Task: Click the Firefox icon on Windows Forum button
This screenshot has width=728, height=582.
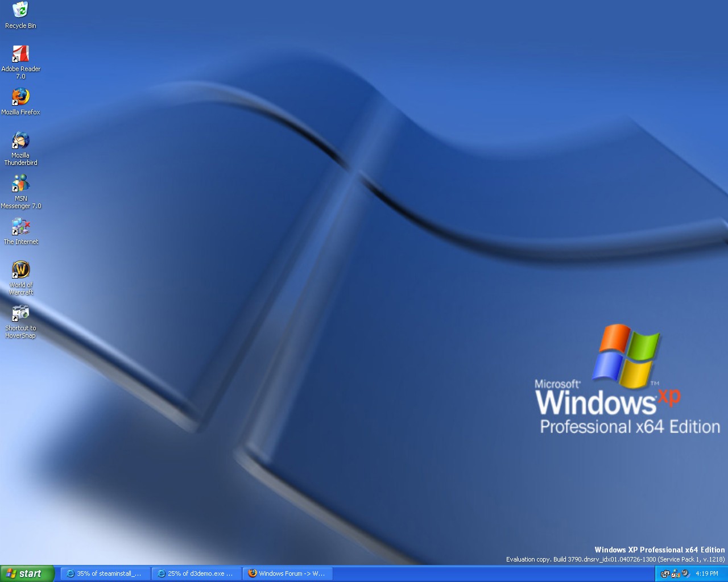Action: click(x=253, y=573)
